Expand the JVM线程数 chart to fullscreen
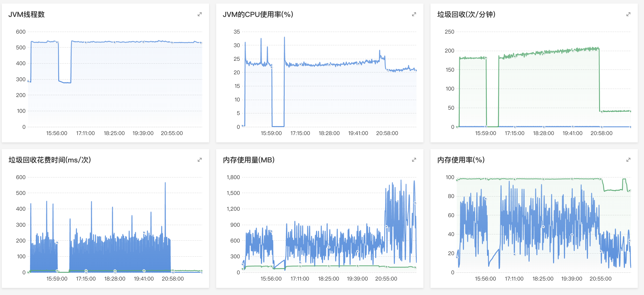644x295 pixels. click(x=199, y=14)
